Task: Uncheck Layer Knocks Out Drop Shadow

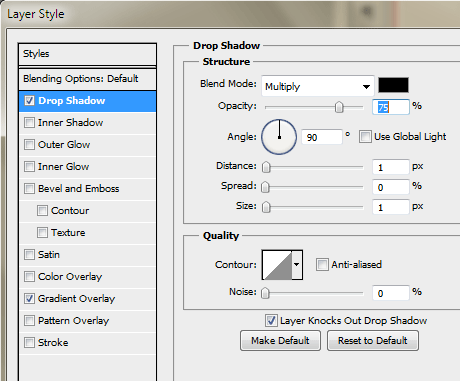Action: 271,320
